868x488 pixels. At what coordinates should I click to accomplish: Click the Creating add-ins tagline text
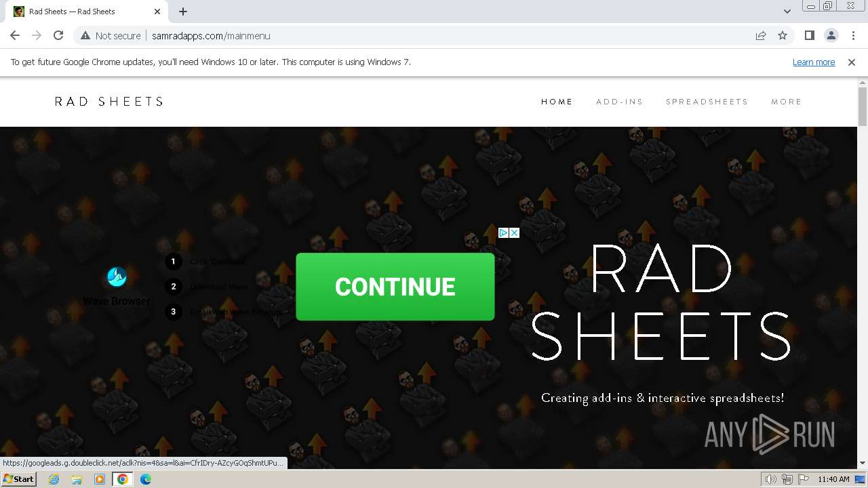[663, 398]
